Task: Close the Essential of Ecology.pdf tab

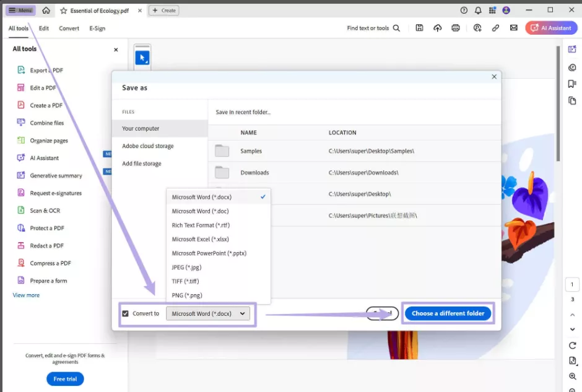Action: pyautogui.click(x=140, y=11)
